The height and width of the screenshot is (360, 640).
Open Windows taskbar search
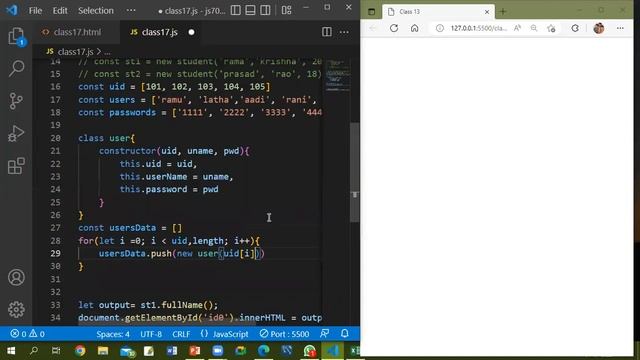(x=34, y=350)
